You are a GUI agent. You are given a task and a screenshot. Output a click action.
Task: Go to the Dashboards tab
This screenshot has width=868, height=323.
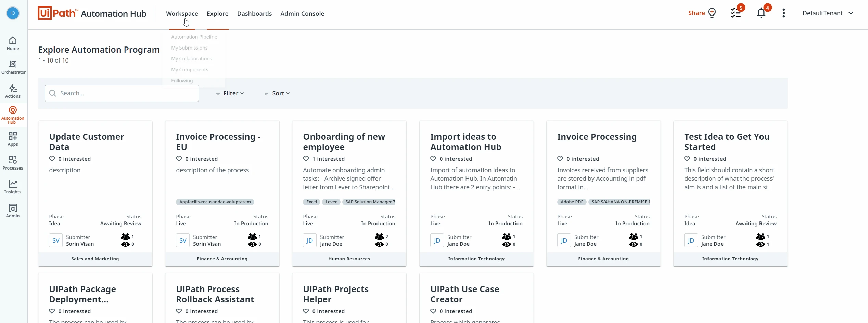(x=255, y=14)
